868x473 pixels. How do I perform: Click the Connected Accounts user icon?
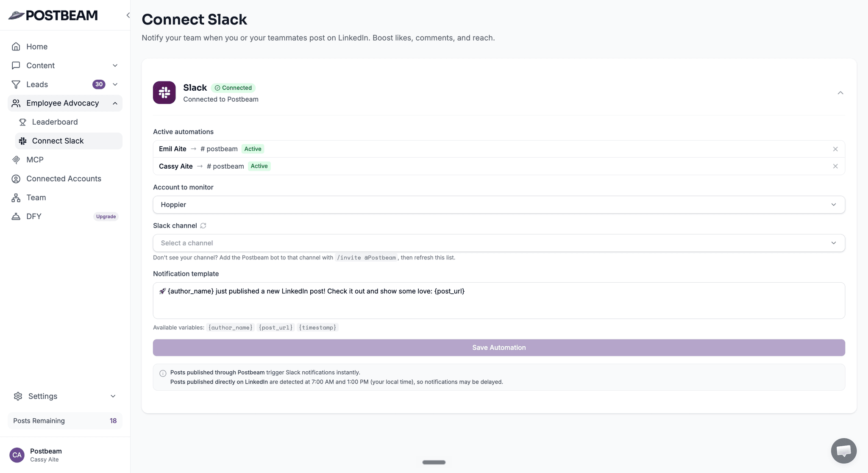point(16,178)
